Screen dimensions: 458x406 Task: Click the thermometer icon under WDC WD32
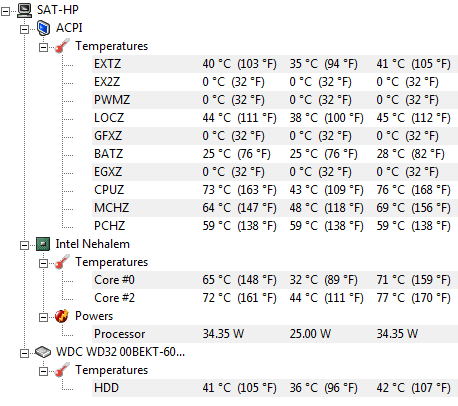(62, 370)
